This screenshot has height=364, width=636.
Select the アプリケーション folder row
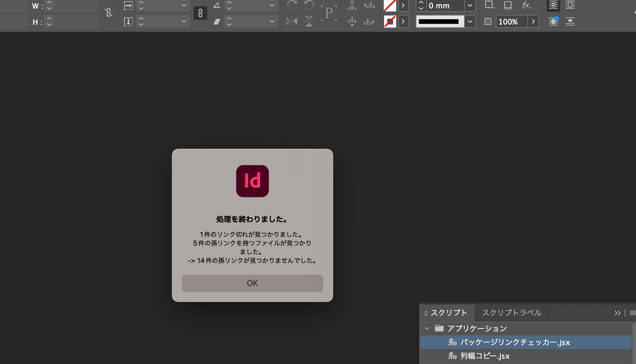pyautogui.click(x=526, y=328)
